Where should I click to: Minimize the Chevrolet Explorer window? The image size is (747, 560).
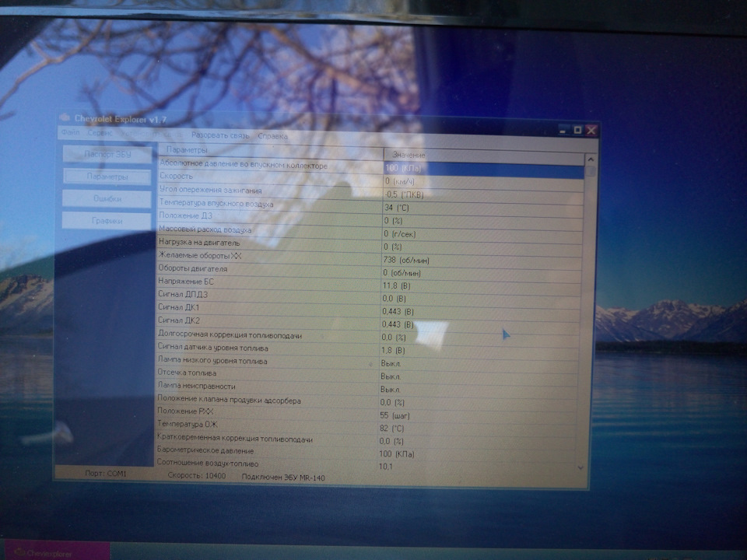(563, 130)
